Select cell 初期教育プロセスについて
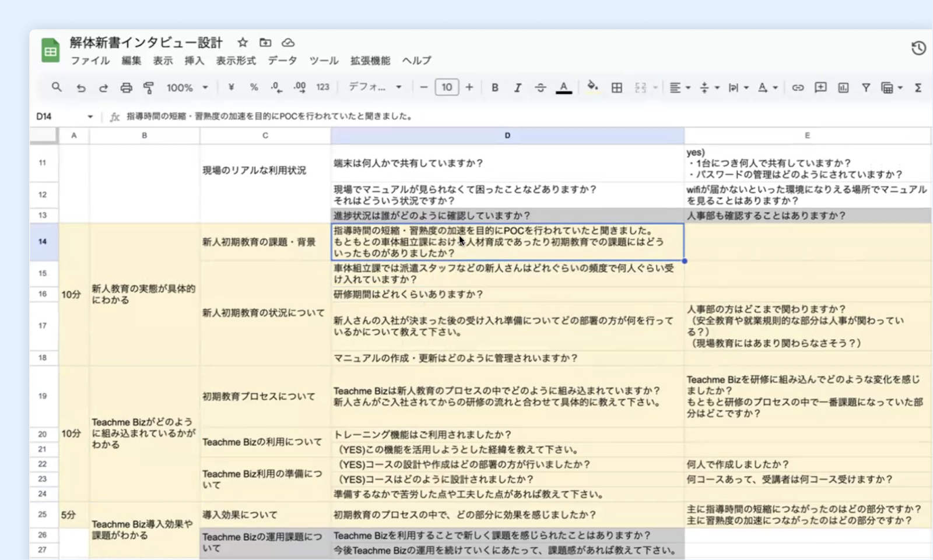 point(265,396)
